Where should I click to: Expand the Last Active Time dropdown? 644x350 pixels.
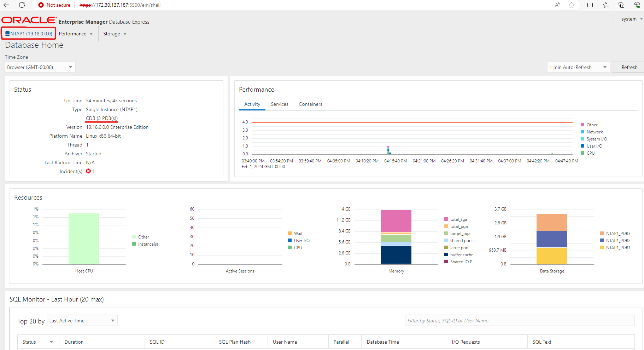(82, 321)
